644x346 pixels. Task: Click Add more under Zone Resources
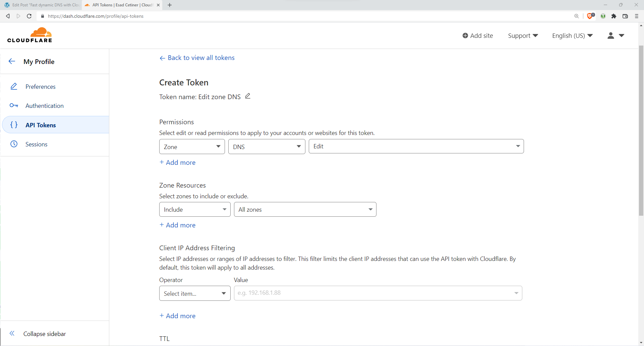click(177, 225)
